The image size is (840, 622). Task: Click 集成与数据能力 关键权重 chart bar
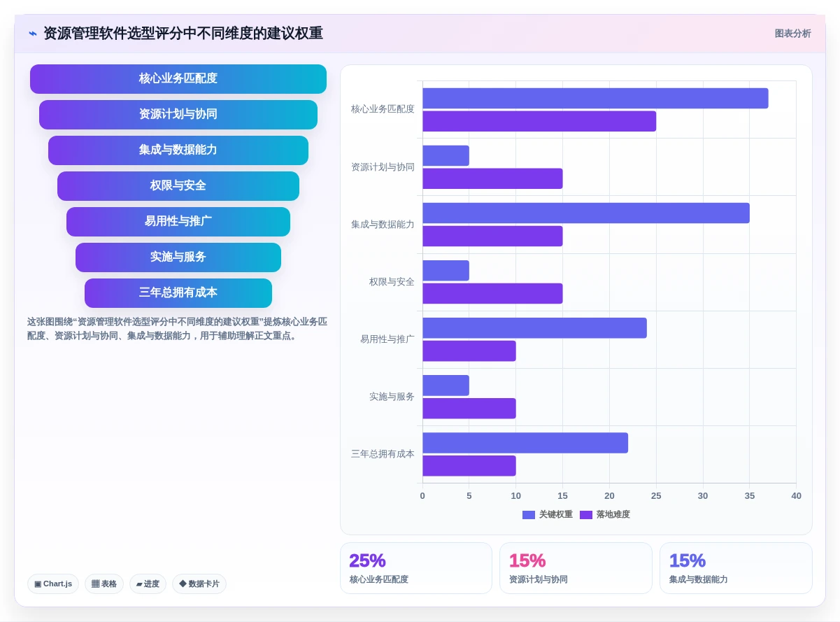coord(586,213)
